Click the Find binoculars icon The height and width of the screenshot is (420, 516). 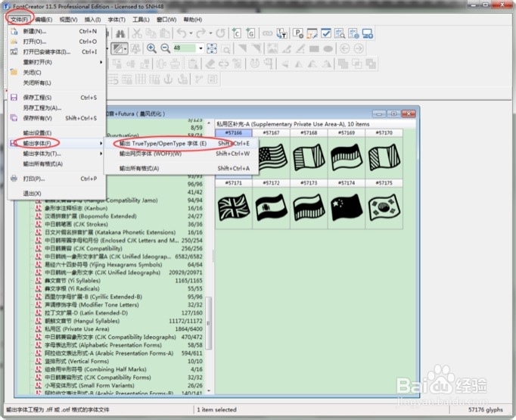pyautogui.click(x=120, y=33)
